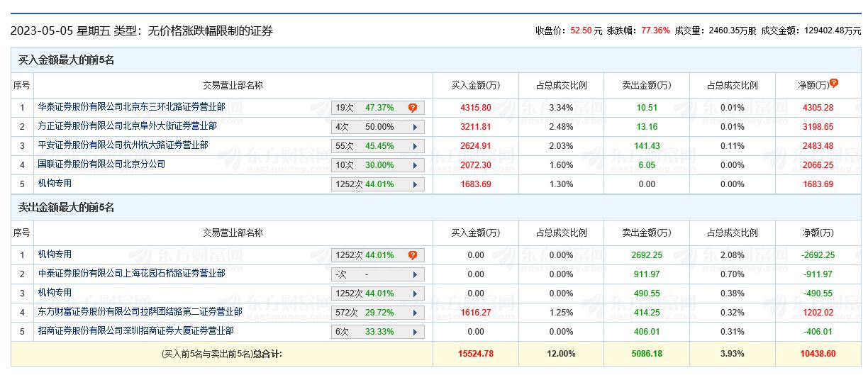Open the 方正证券北京阜外大街证券营业部 link
The image size is (868, 380).
click(x=127, y=126)
